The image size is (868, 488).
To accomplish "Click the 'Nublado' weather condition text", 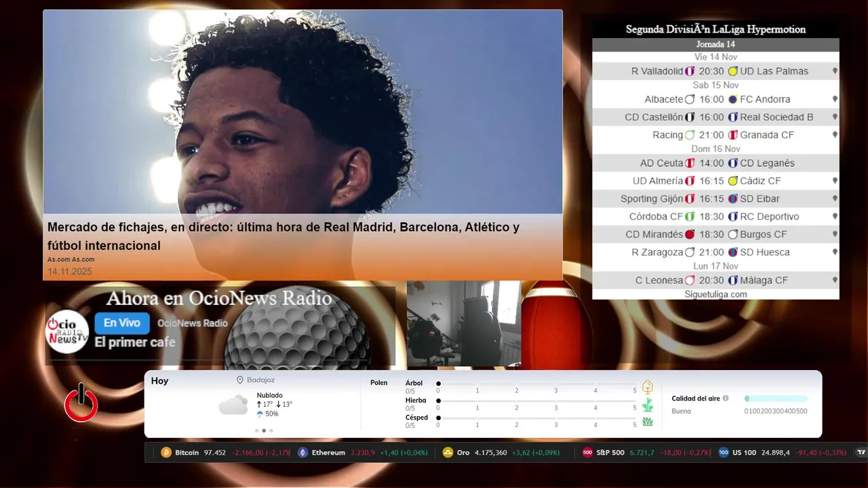I will pyautogui.click(x=270, y=395).
